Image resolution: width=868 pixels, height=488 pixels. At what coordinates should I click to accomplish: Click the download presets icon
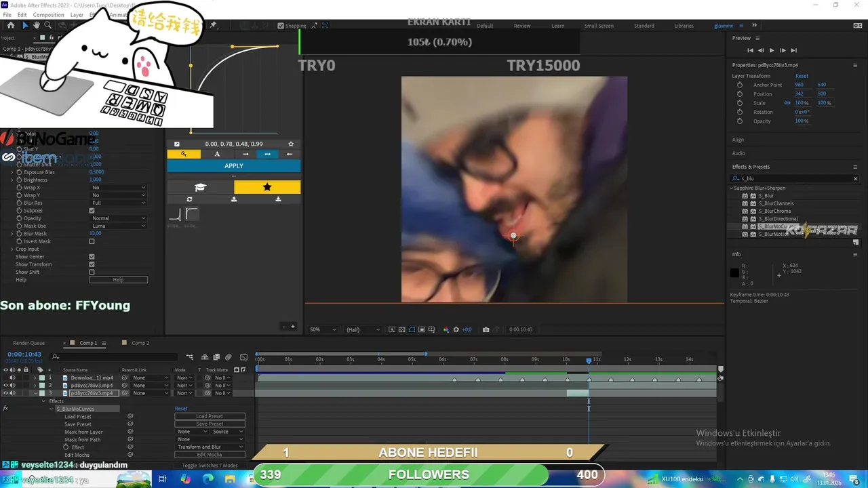(x=278, y=199)
